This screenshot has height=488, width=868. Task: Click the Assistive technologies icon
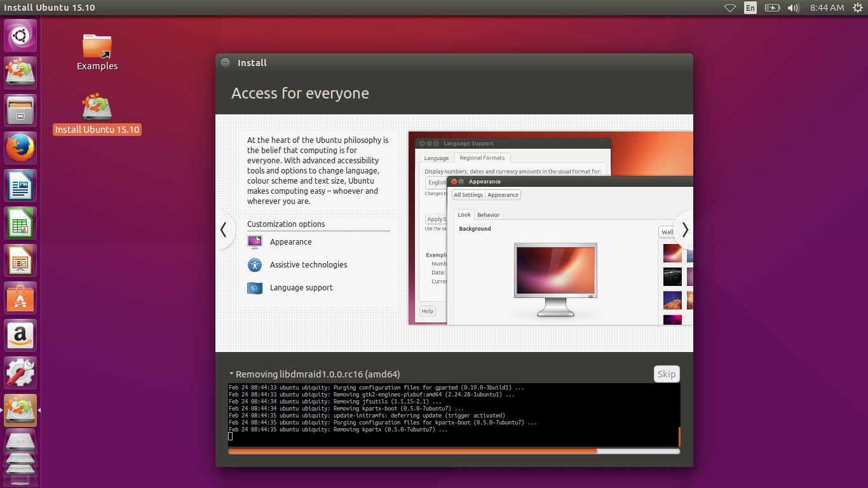coord(254,265)
